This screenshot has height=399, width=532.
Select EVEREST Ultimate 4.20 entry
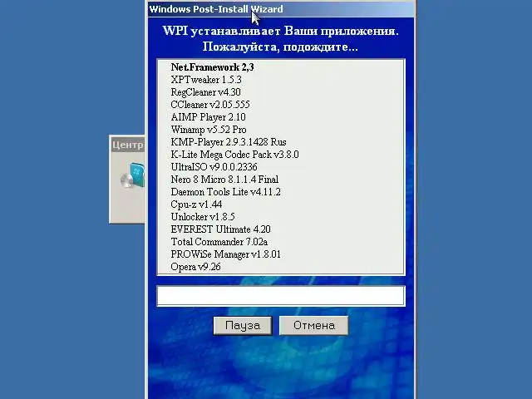(x=221, y=229)
